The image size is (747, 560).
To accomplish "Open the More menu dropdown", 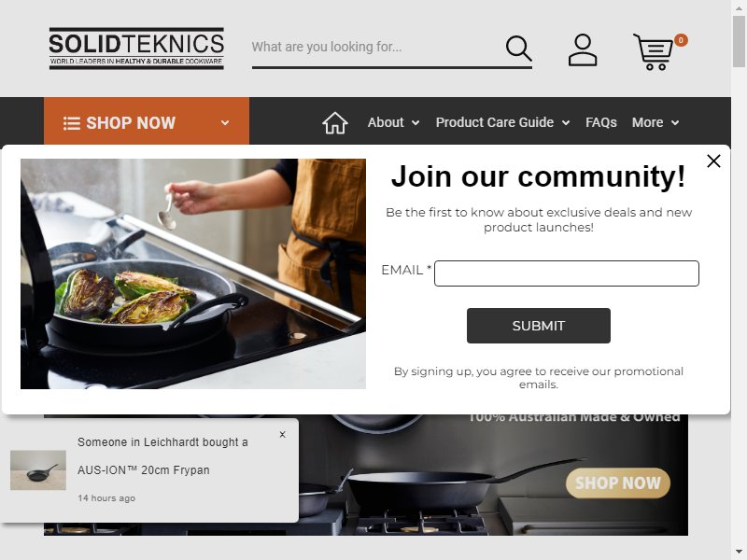I will point(655,122).
